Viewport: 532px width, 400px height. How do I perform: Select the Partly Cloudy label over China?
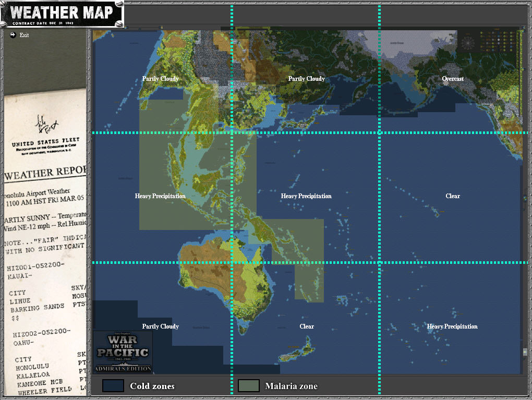click(161, 79)
